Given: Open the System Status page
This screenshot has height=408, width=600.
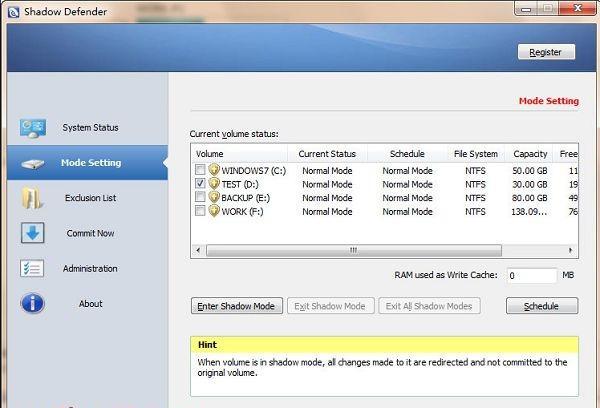Looking at the screenshot, I should pyautogui.click(x=87, y=127).
